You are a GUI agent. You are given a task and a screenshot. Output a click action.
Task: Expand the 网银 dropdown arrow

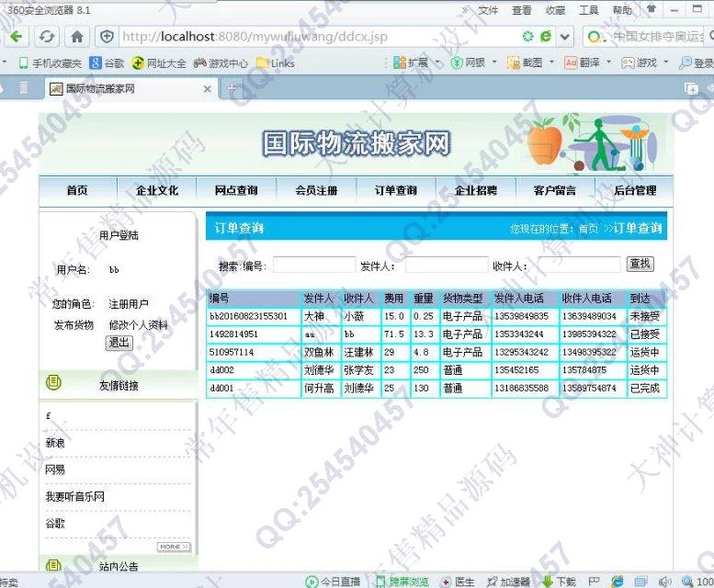point(494,62)
